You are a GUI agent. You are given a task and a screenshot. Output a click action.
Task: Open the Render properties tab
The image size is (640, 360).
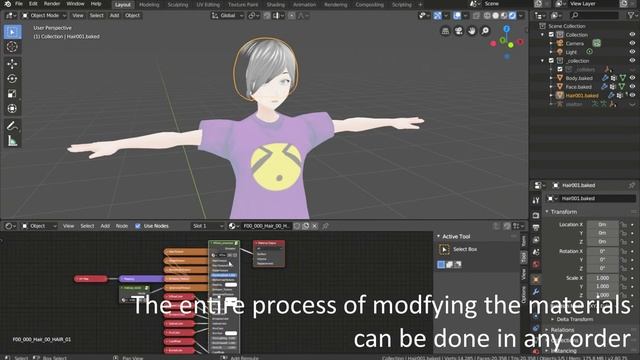[536, 215]
